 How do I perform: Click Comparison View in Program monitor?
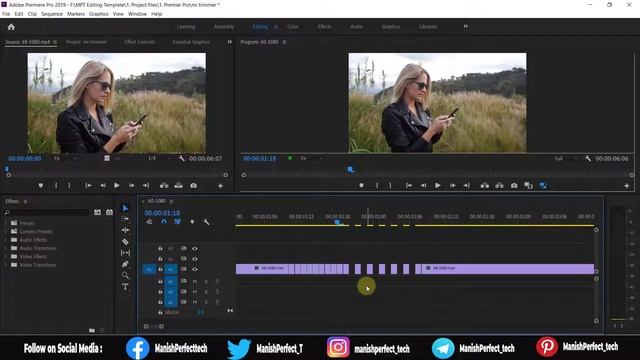pos(528,186)
